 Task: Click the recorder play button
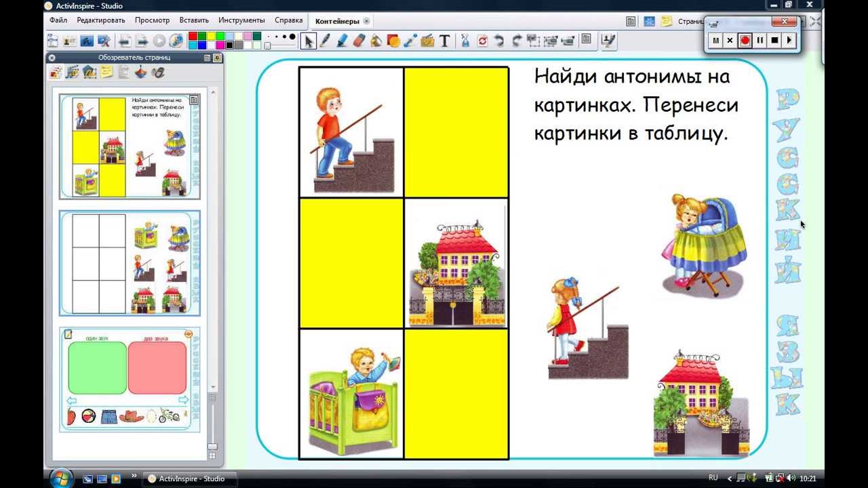coord(789,40)
